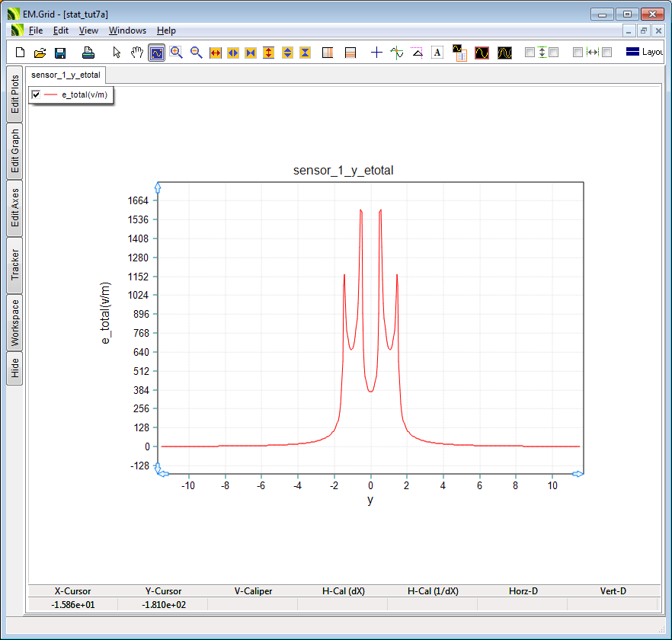Select the magnifier zoom-in tool
Viewport: 672px width, 640px height.
pos(177,53)
